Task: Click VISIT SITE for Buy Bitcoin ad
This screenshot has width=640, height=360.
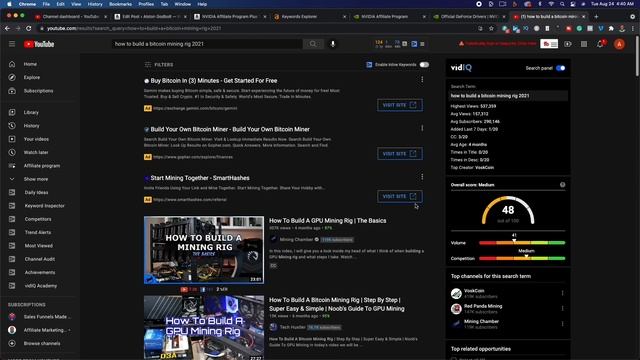Action: pyautogui.click(x=400, y=105)
